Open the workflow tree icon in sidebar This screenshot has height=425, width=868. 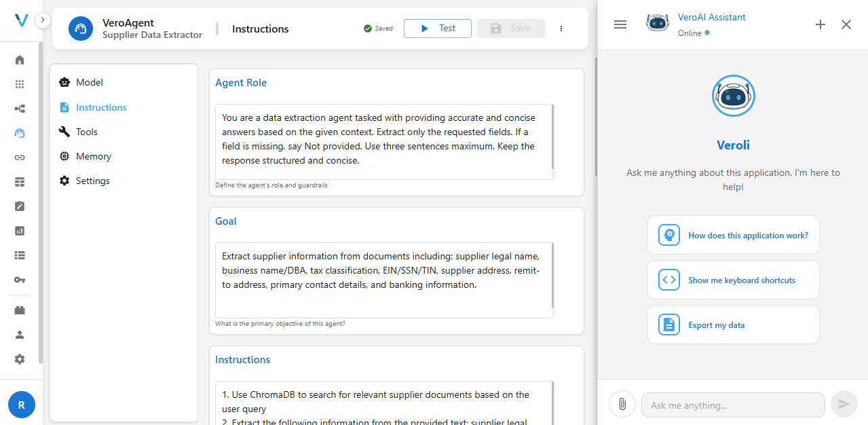coord(20,109)
